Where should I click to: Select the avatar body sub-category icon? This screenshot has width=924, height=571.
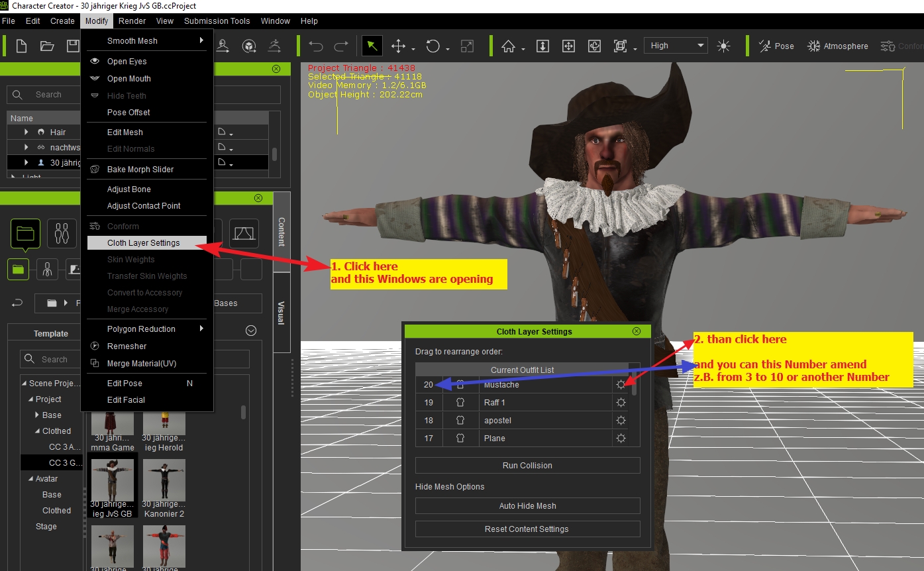click(x=47, y=270)
